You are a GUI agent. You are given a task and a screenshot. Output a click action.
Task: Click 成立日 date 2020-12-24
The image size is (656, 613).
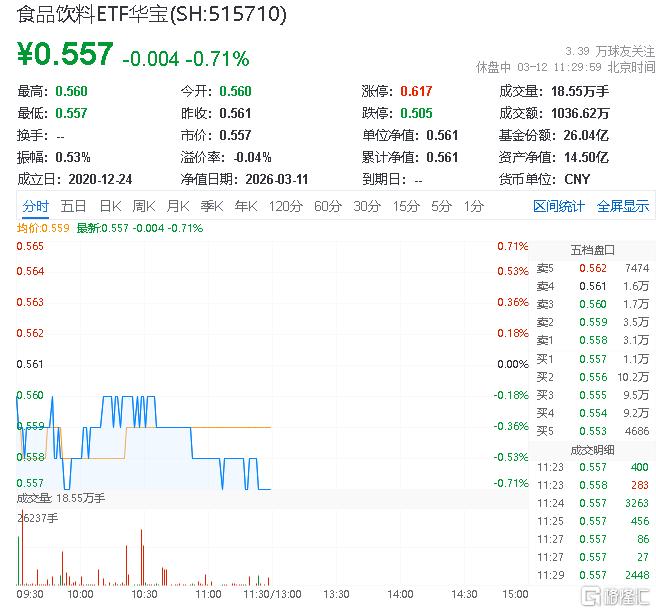100,180
